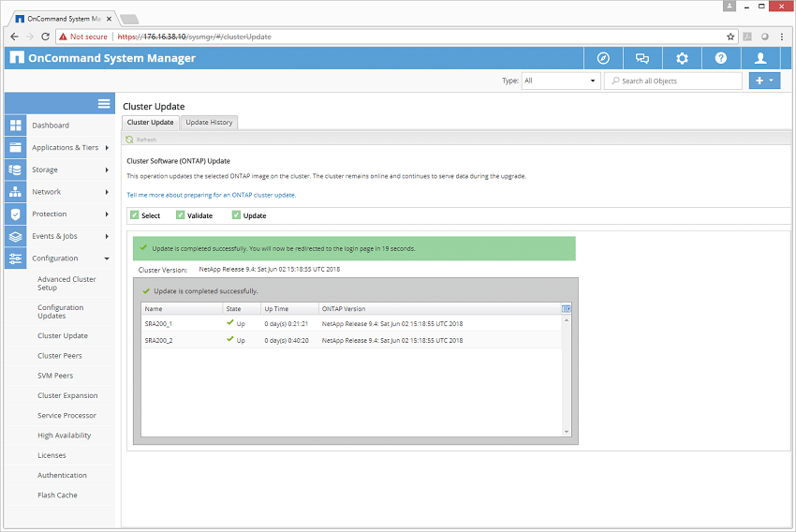Expand the Network submenu arrow
This screenshot has width=796, height=532.
pyautogui.click(x=107, y=192)
